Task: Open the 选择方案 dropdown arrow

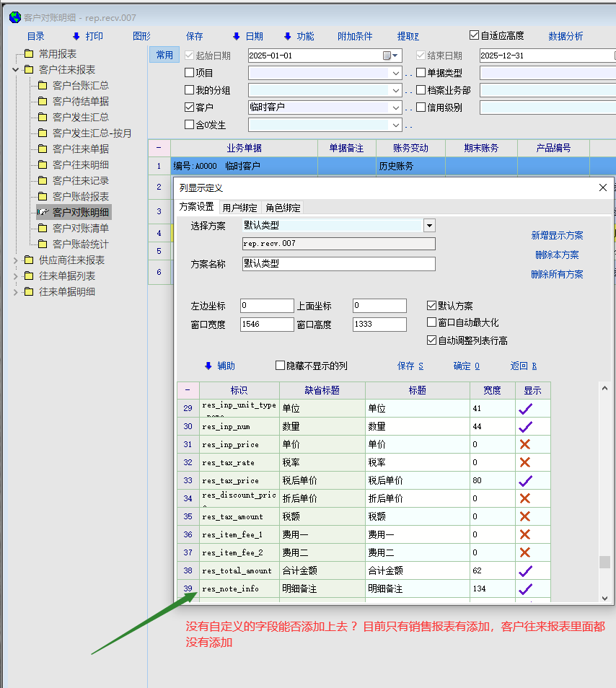Action: tap(429, 225)
